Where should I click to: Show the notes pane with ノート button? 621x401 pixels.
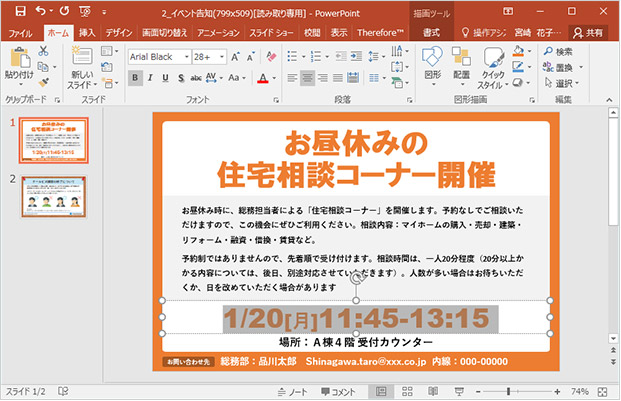(x=292, y=391)
